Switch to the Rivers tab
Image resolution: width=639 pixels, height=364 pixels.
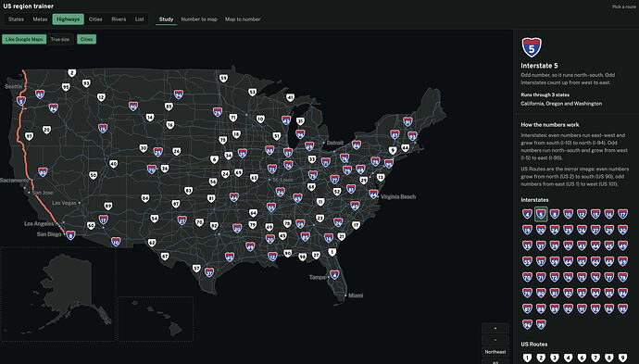coord(119,19)
